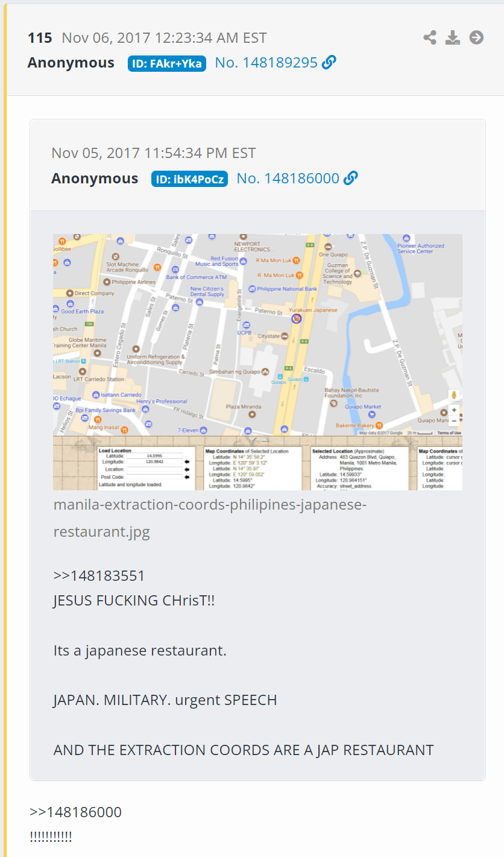Click the arrow-circle icon on post 115
Viewport: 504px width, 857px height.
coord(476,38)
